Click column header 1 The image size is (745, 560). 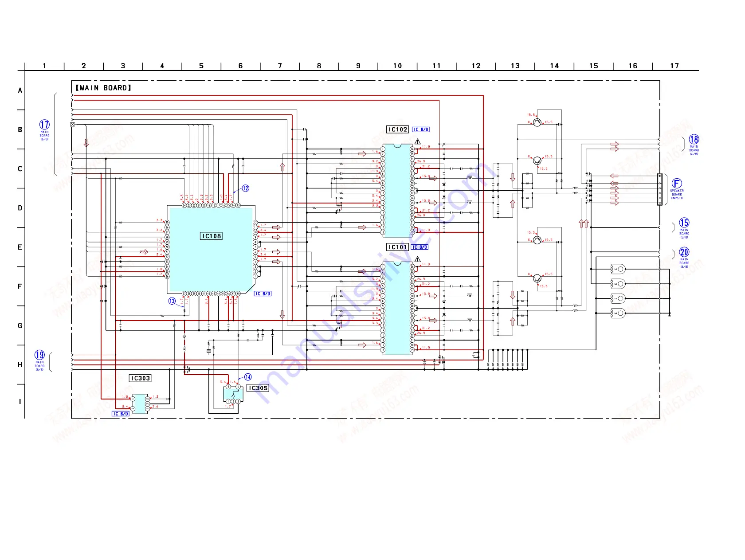[x=44, y=66]
